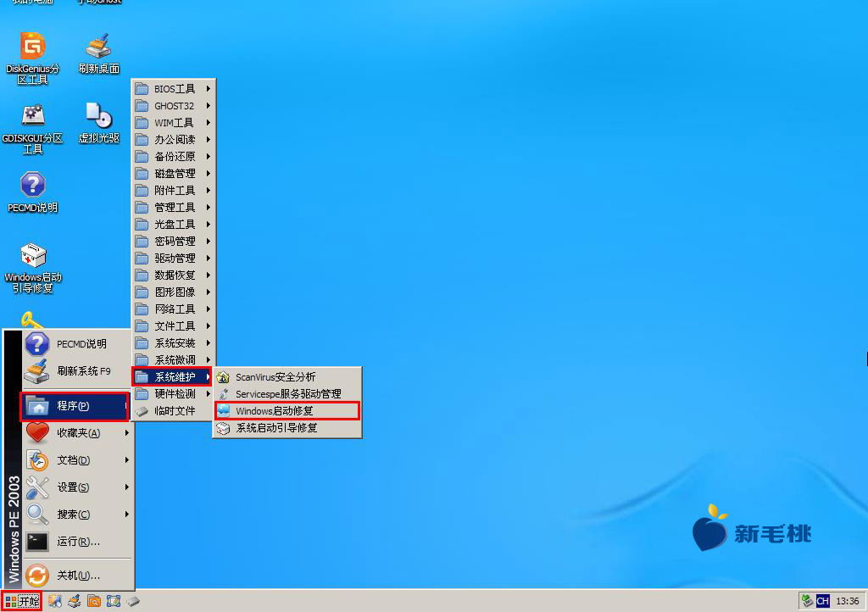Open the GDISKGUI分区工具 desktop icon
This screenshot has height=612, width=868.
[33, 128]
